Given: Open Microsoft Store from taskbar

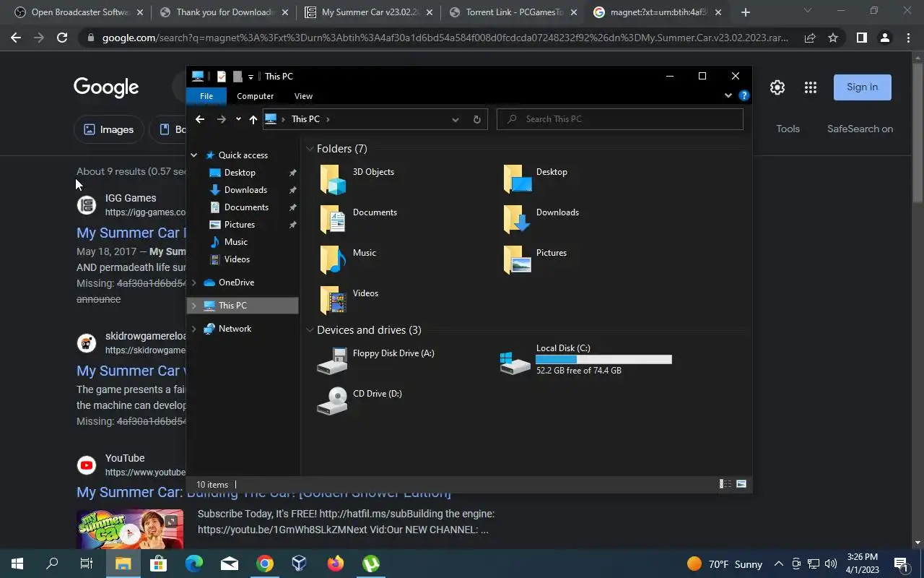Looking at the screenshot, I should (158, 564).
